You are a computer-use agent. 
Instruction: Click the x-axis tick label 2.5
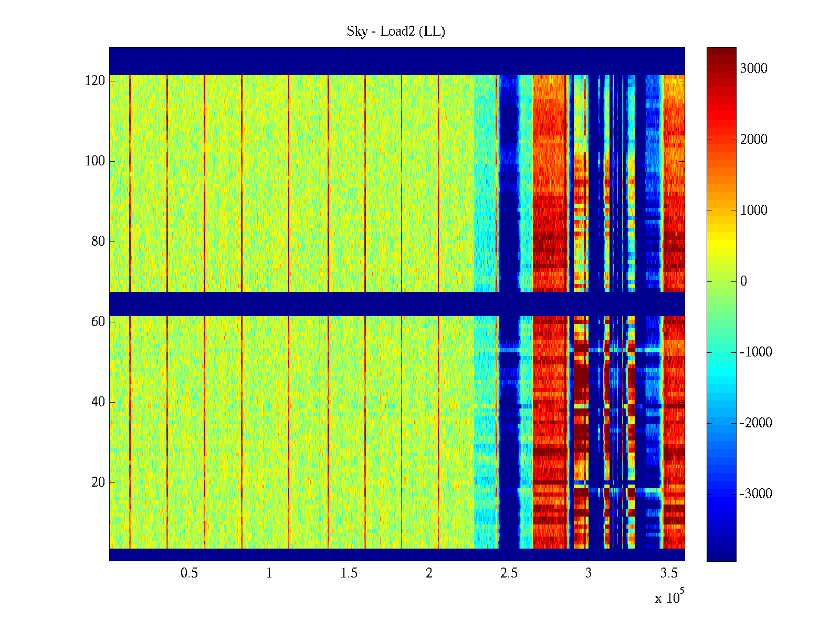tap(509, 573)
